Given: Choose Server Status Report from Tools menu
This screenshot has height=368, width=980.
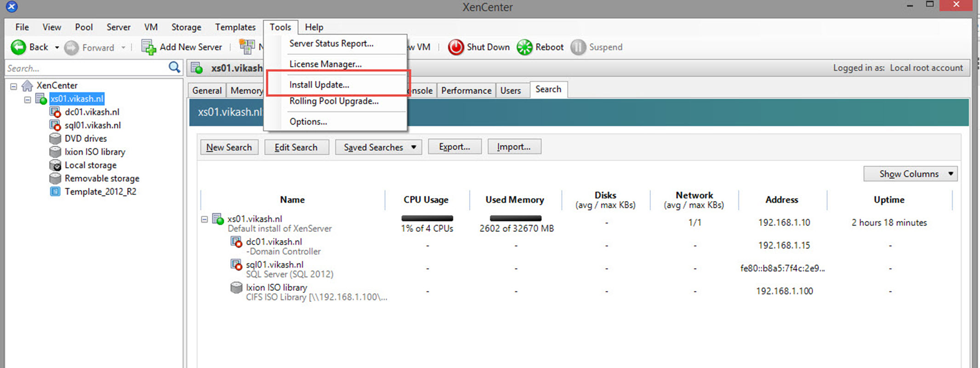Looking at the screenshot, I should pyautogui.click(x=336, y=44).
